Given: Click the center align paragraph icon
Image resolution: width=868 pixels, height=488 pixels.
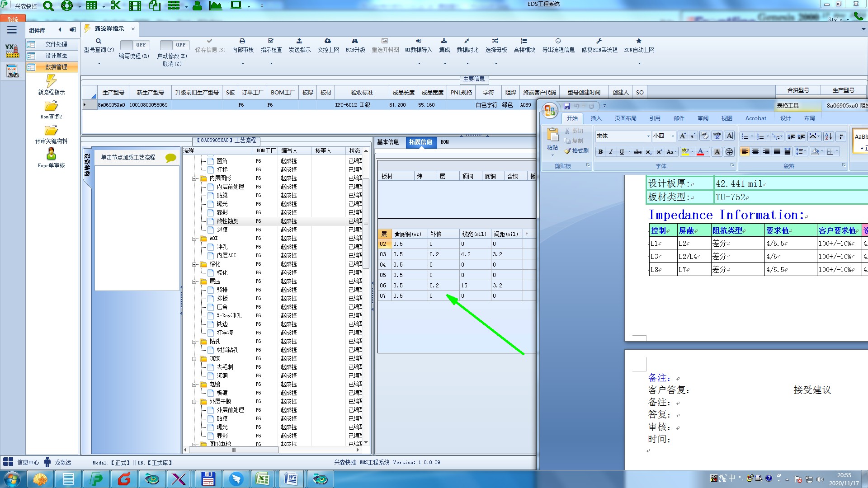Looking at the screenshot, I should coord(755,152).
